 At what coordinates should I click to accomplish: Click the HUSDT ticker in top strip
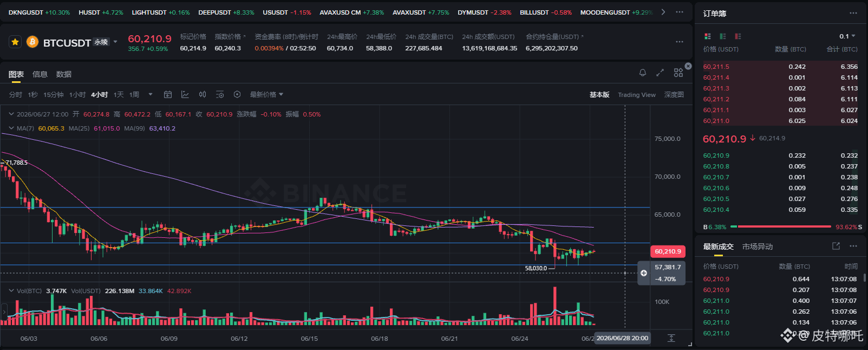coord(101,12)
